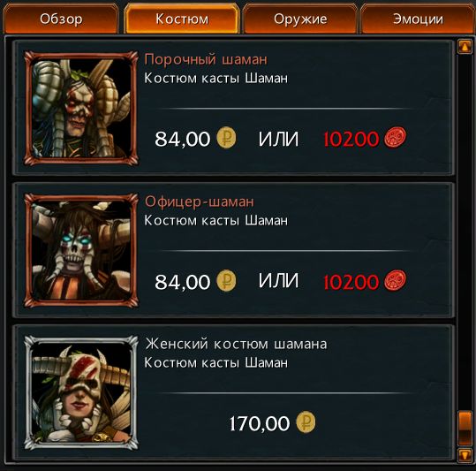Viewport: 476px width, 471px height.
Task: Buy Женский костюм шамана for 170,00
Action: [272, 422]
